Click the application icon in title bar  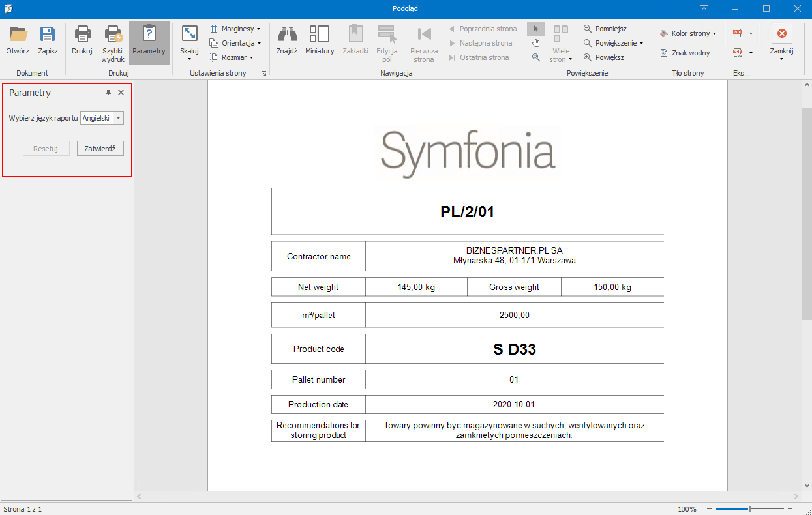pyautogui.click(x=8, y=8)
